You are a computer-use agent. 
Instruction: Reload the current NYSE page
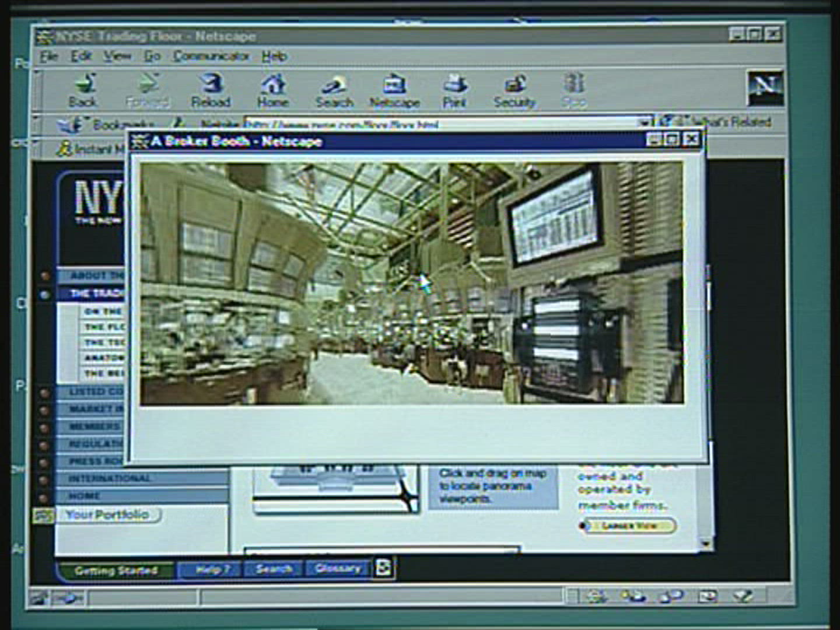(x=211, y=90)
